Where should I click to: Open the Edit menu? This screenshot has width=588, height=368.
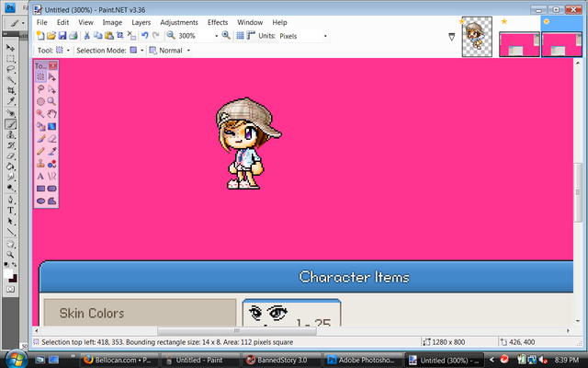(x=62, y=22)
